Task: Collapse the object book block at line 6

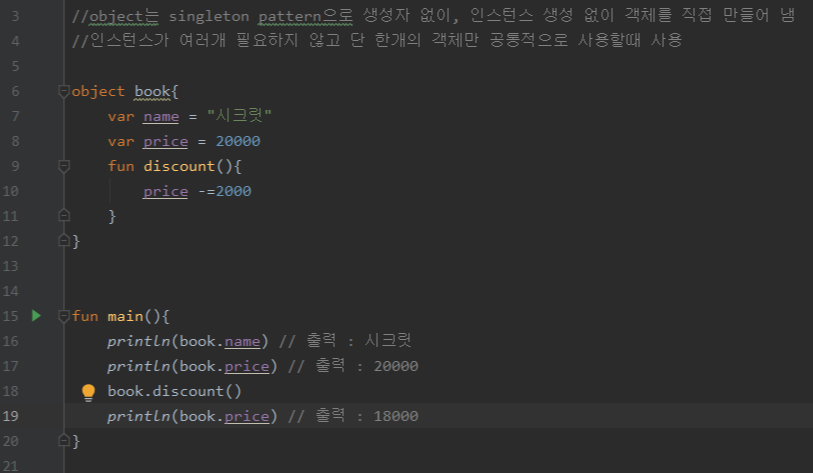Action: pyautogui.click(x=64, y=92)
